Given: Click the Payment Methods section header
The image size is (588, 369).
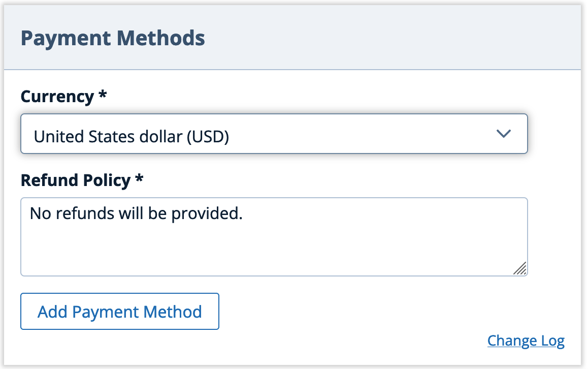Looking at the screenshot, I should tap(114, 38).
